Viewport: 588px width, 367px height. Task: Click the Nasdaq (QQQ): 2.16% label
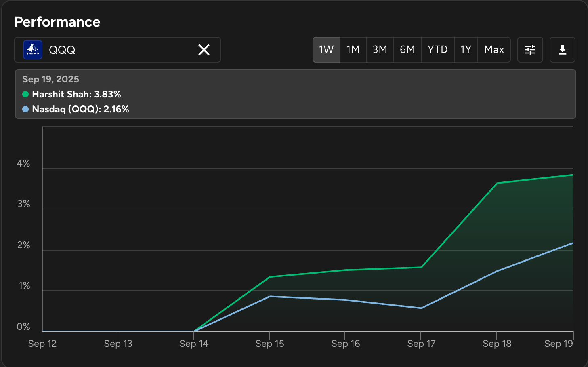[80, 109]
